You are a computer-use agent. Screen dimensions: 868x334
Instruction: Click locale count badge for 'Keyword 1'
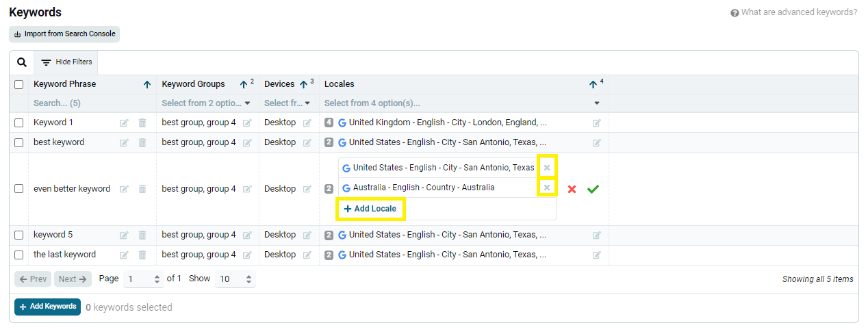(329, 123)
